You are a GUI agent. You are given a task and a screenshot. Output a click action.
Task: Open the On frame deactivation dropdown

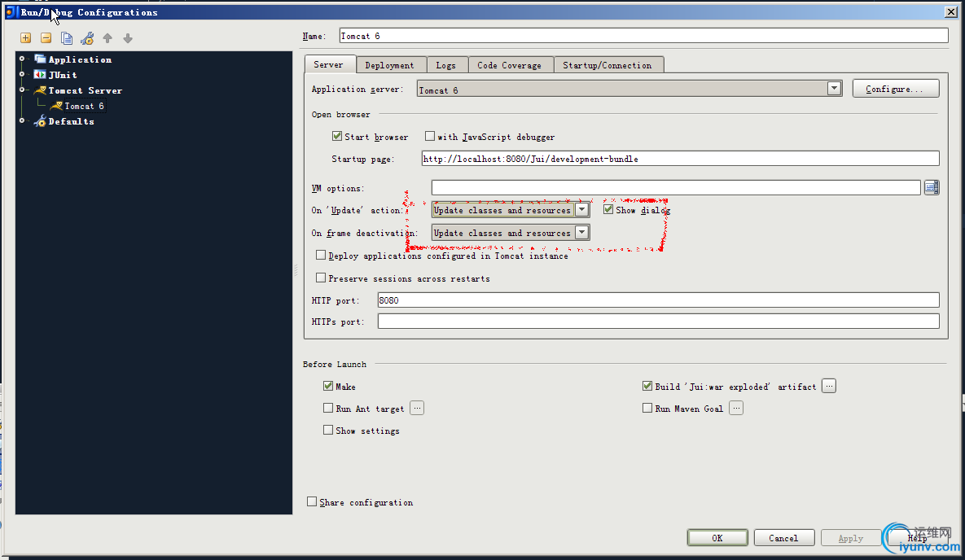coord(581,233)
